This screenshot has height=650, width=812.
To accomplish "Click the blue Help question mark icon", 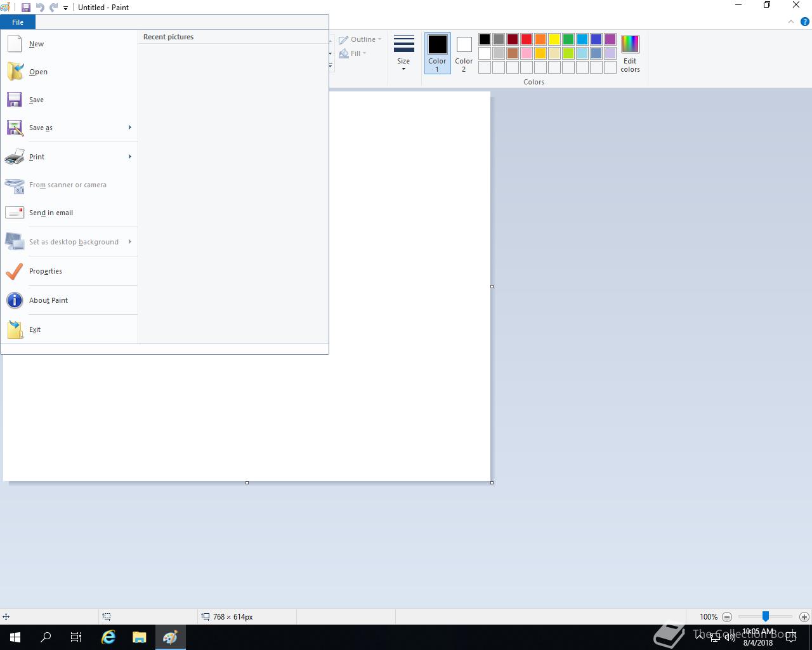I will click(x=805, y=22).
